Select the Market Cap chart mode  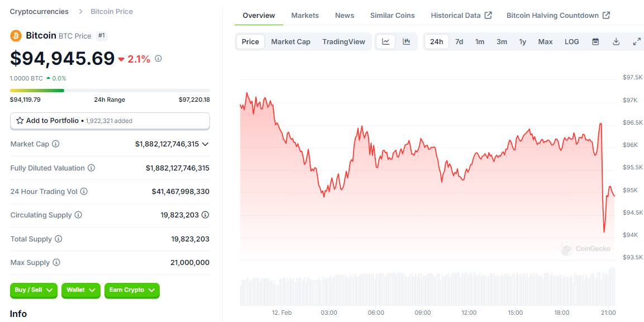tap(291, 41)
